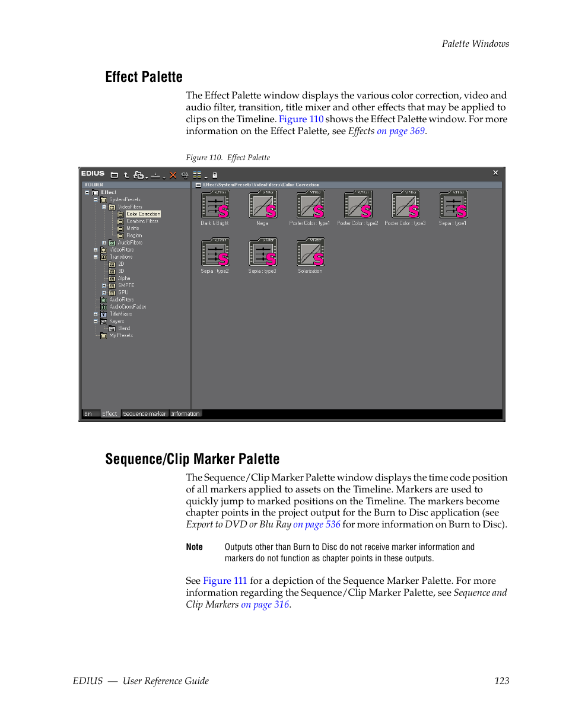Collapse VideoFilters under SystemPresets

tap(104, 207)
